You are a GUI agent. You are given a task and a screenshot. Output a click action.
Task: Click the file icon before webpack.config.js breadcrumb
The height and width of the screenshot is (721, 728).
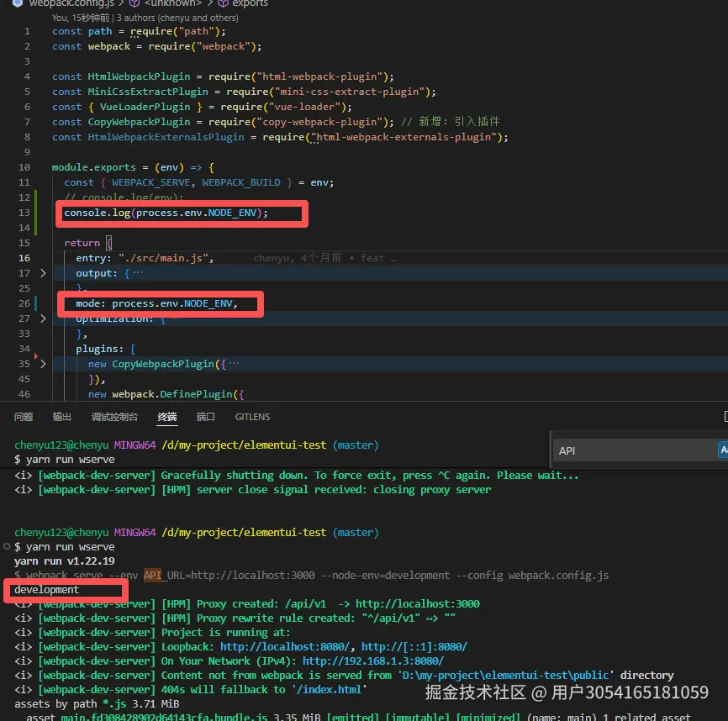coord(17,3)
